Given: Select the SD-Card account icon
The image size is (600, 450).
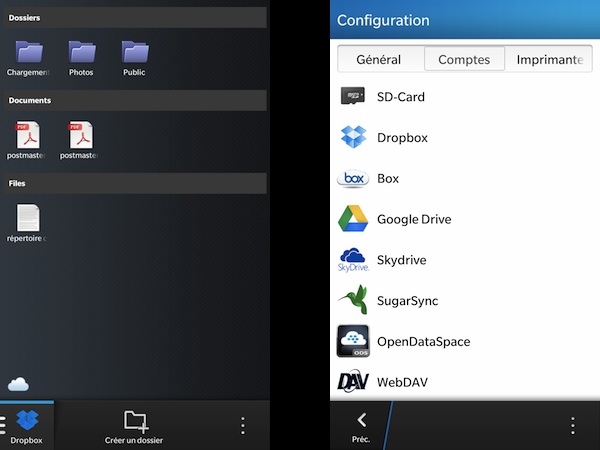Looking at the screenshot, I should tap(353, 96).
